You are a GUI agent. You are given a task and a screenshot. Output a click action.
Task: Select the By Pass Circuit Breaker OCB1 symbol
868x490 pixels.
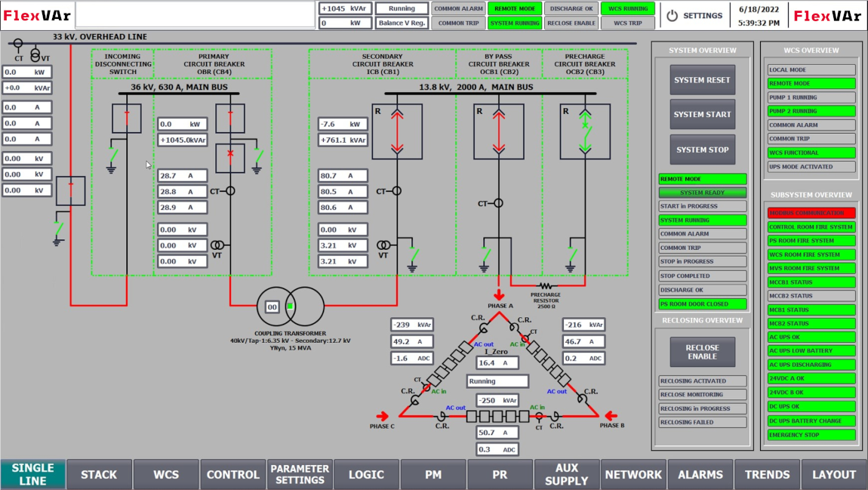[x=498, y=131]
